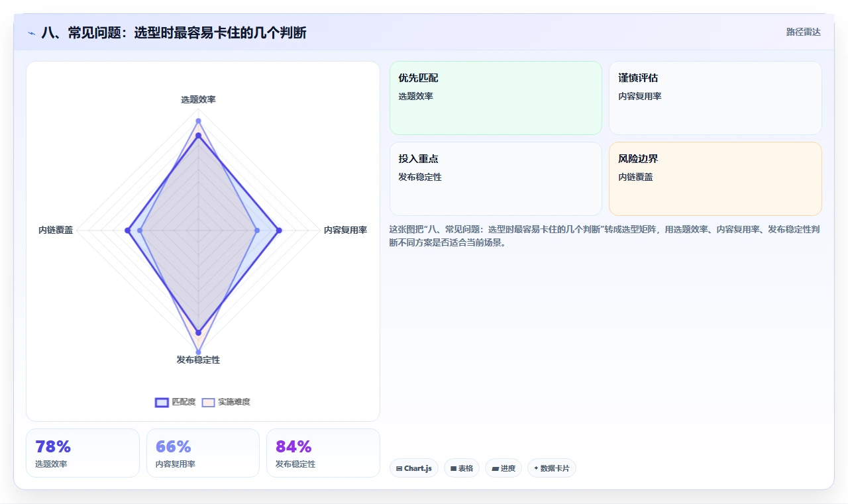Open the 风险边界 card
This screenshot has width=848, height=504.
coord(715,179)
